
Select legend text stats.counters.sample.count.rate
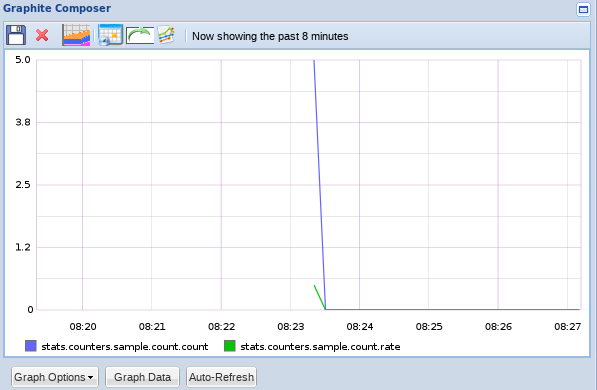(x=320, y=347)
